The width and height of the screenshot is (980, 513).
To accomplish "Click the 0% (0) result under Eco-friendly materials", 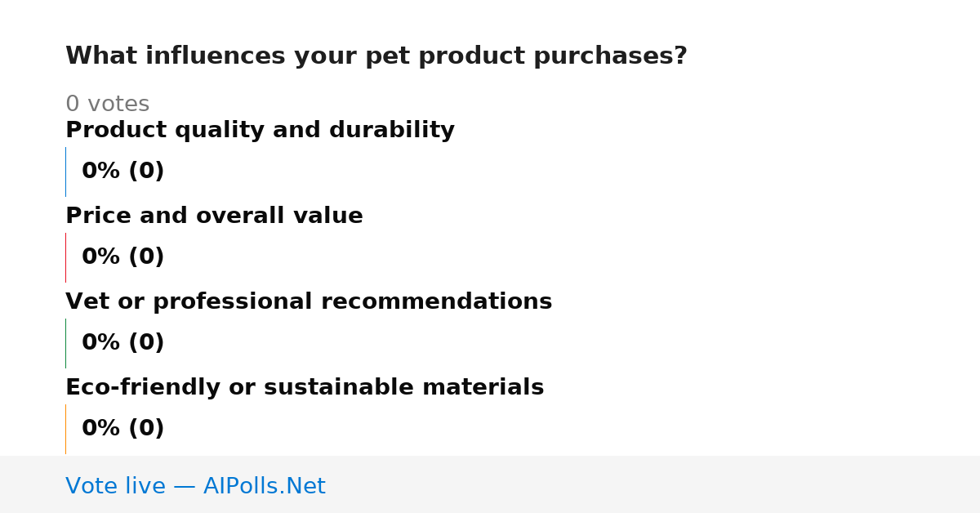I will (x=123, y=429).
